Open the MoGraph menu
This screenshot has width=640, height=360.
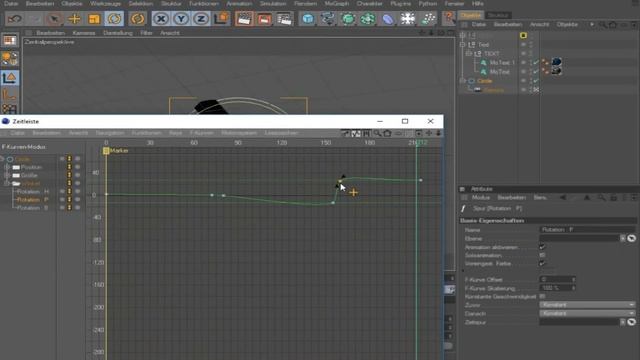coord(337,4)
